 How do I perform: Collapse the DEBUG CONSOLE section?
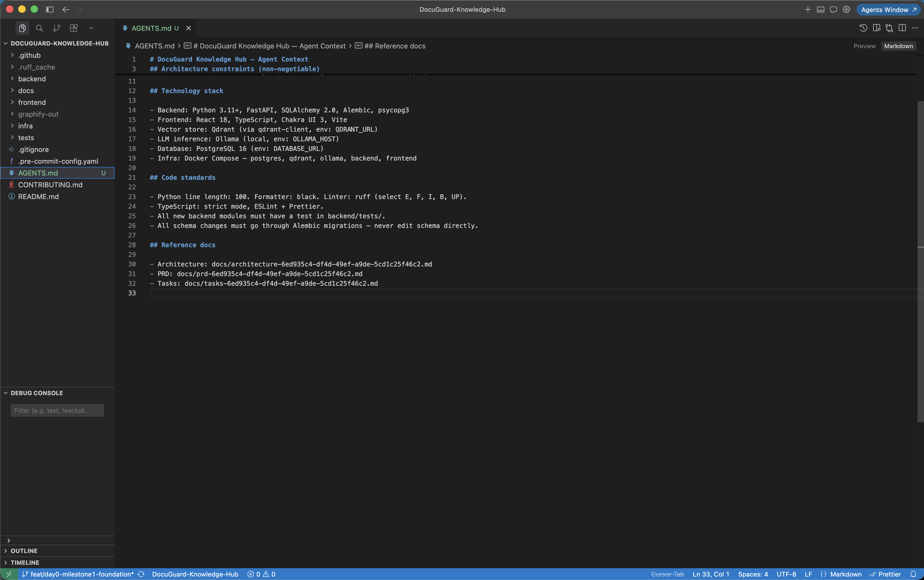(x=58, y=393)
